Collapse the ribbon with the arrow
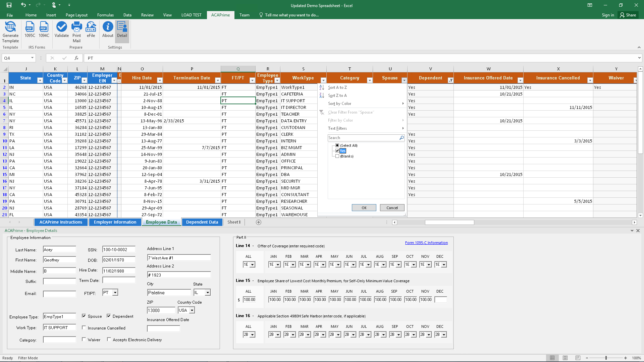The height and width of the screenshot is (362, 644). pyautogui.click(x=639, y=47)
